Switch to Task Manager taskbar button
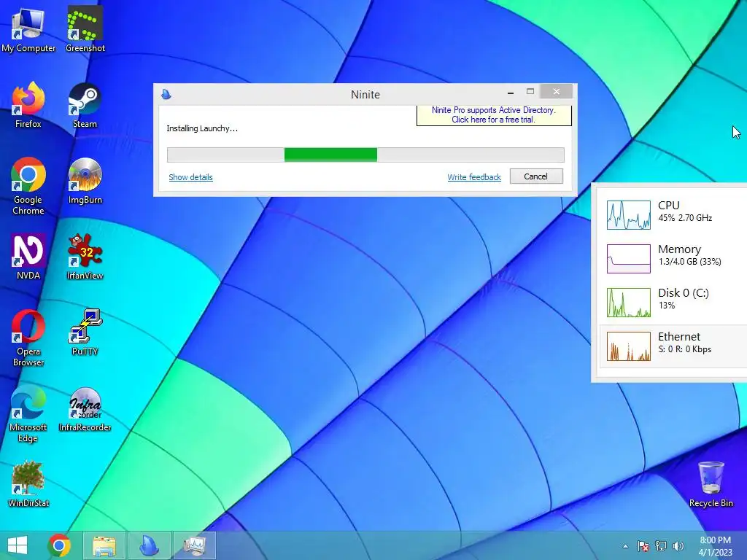This screenshot has width=747, height=560. [194, 545]
